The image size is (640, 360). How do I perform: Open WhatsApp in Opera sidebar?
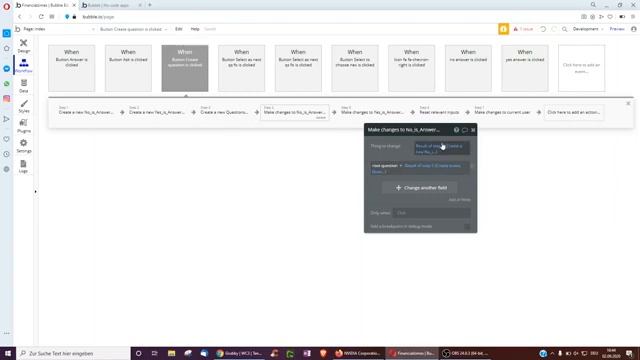point(7,84)
